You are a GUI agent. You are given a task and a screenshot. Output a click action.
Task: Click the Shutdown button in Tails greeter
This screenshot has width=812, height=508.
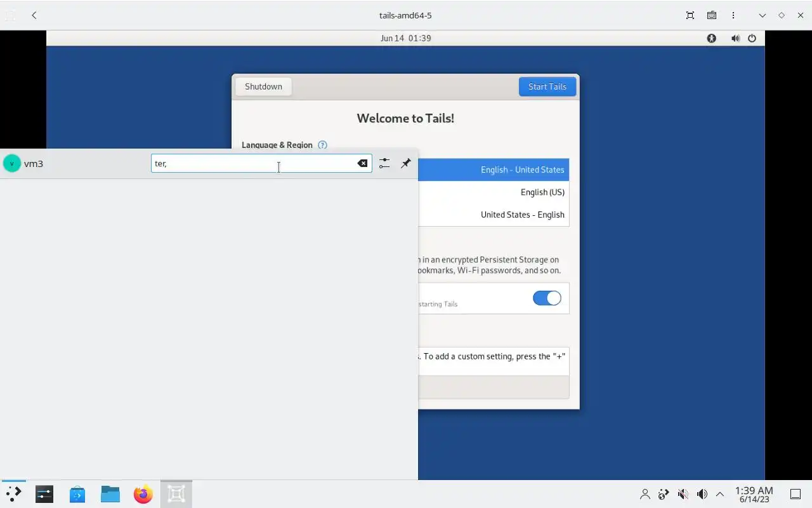[x=263, y=86]
